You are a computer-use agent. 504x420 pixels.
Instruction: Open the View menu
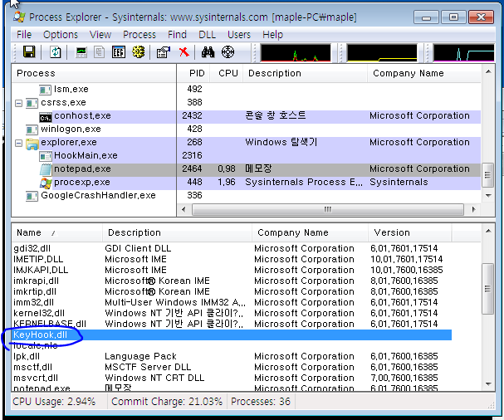[100, 34]
